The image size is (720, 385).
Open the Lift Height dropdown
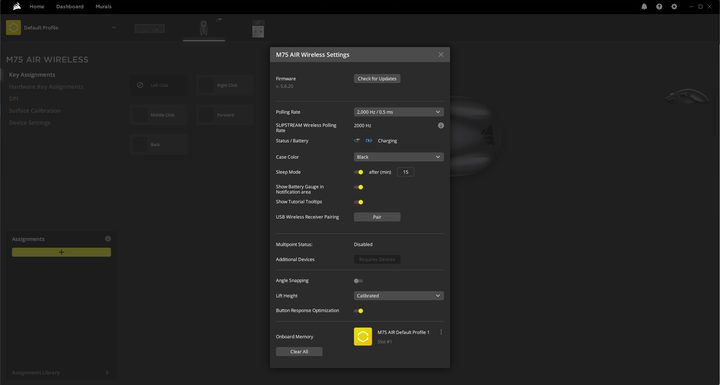(399, 296)
